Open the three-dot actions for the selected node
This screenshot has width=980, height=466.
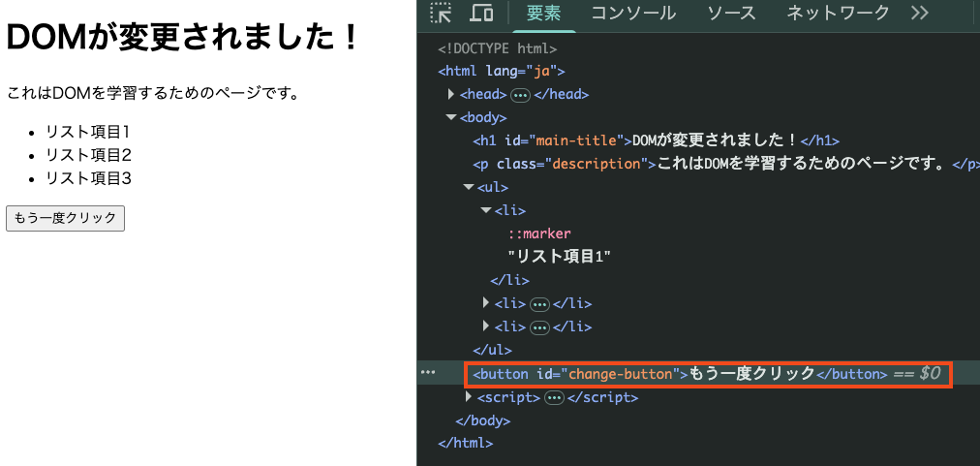click(427, 373)
